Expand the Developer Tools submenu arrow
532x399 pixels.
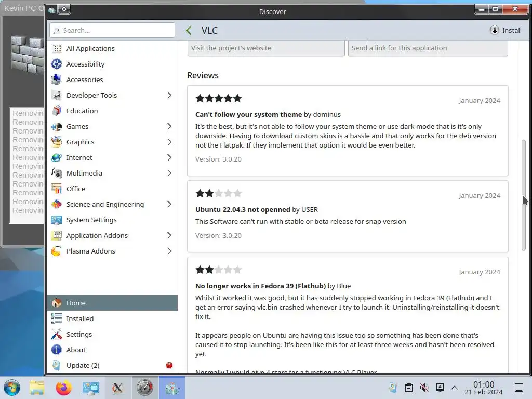pyautogui.click(x=169, y=96)
